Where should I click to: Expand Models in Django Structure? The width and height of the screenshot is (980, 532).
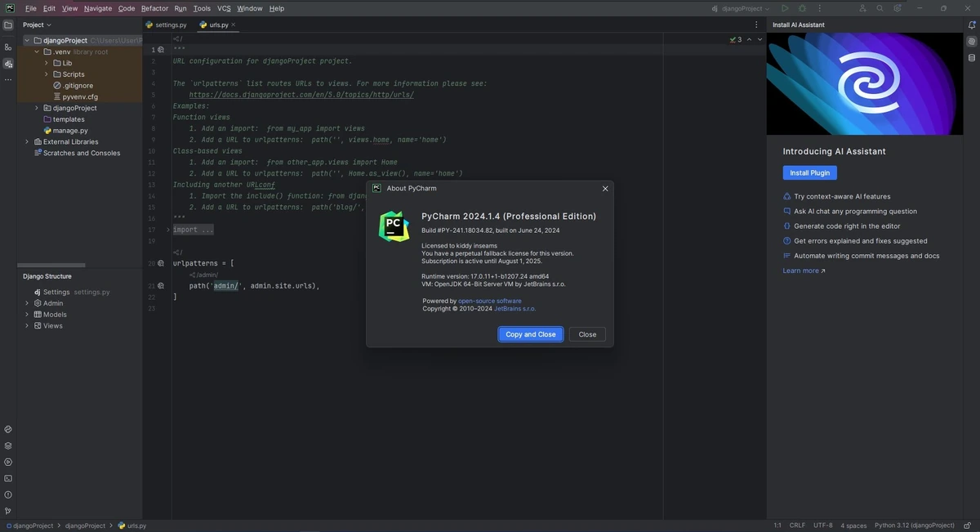pos(26,315)
